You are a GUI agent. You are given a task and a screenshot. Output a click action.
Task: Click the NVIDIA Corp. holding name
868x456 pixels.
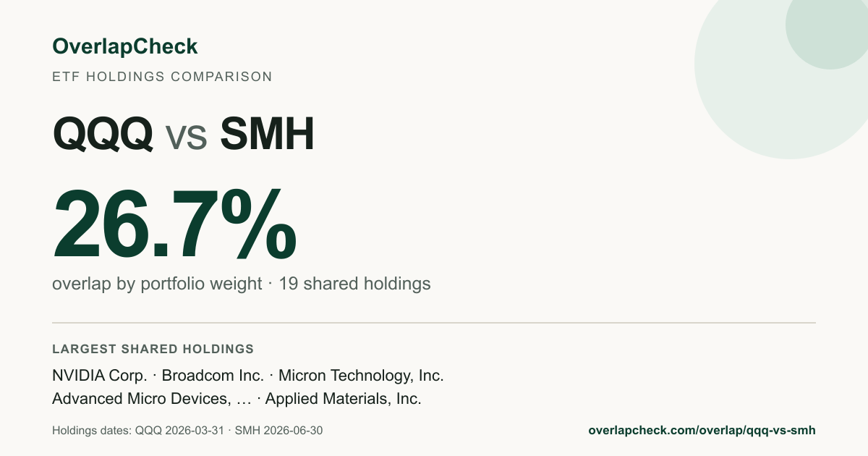(100, 376)
